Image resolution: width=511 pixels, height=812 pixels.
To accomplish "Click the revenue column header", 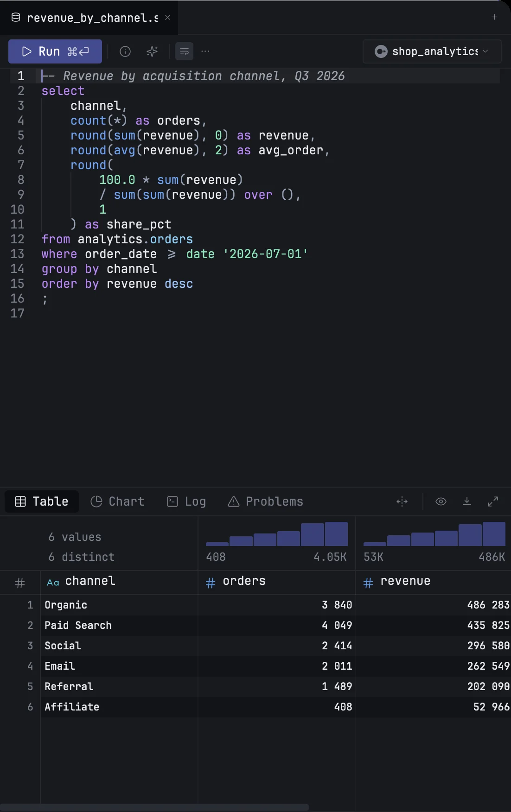I will tap(434, 582).
